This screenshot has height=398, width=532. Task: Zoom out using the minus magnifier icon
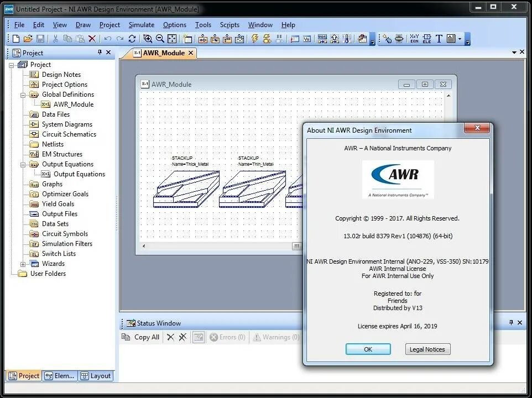[160, 39]
